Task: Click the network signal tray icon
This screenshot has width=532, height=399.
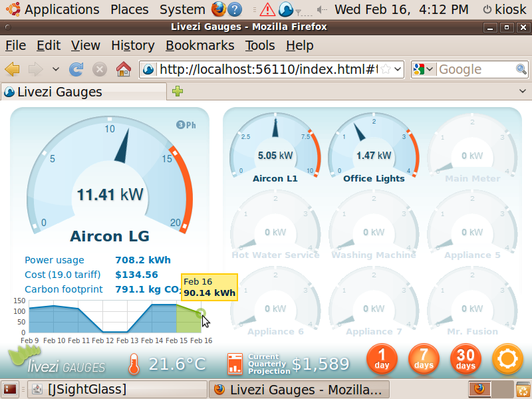Action: [x=303, y=12]
